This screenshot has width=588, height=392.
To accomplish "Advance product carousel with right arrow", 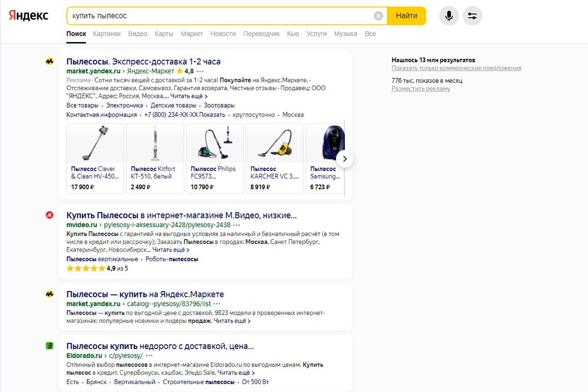I will [x=345, y=159].
